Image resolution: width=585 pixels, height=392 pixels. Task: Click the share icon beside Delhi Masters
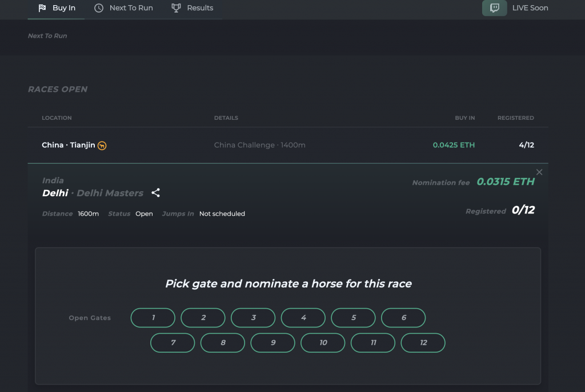point(155,193)
